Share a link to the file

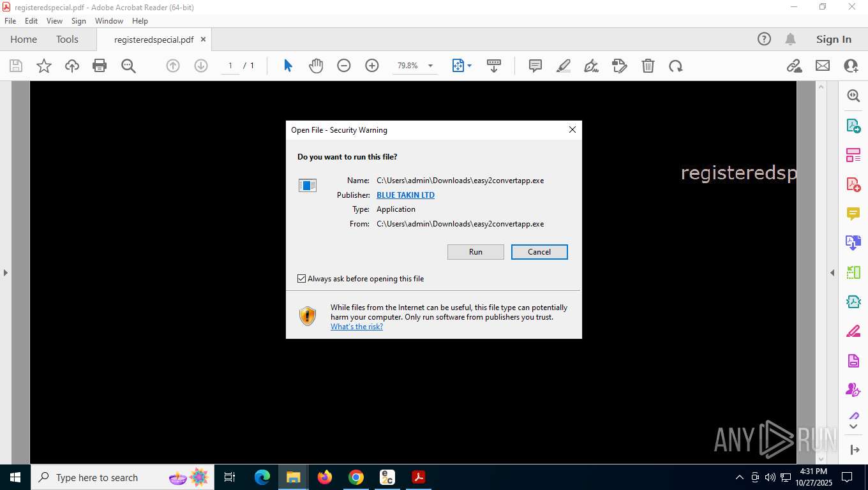click(795, 66)
